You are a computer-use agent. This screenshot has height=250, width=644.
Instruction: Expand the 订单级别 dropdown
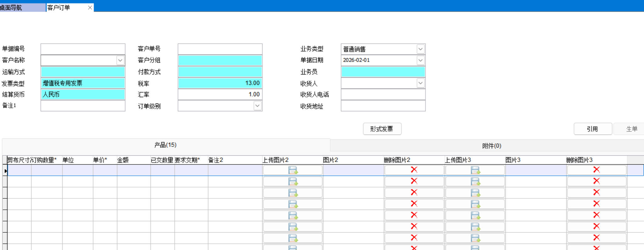pyautogui.click(x=257, y=106)
